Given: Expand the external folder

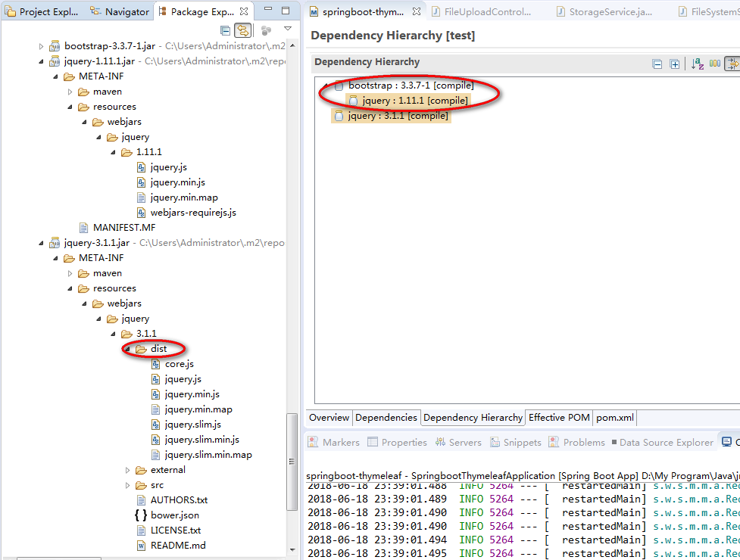Looking at the screenshot, I should (127, 470).
